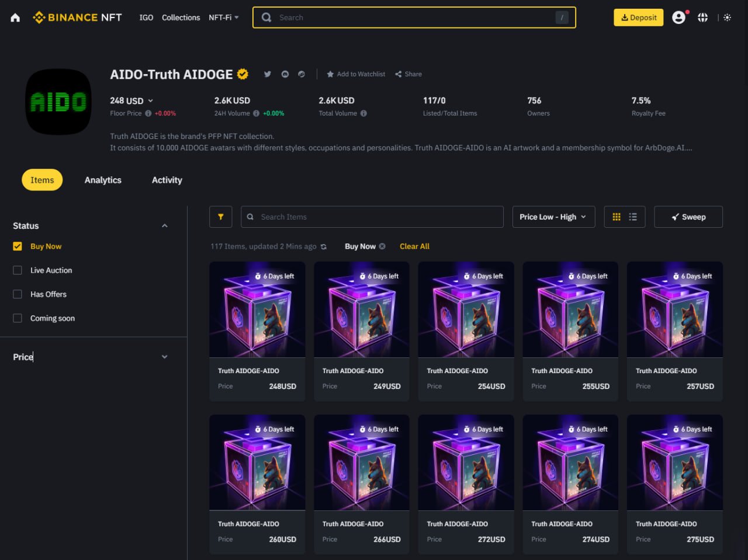This screenshot has height=560, width=748.
Task: Click Add to Watchlist
Action: point(356,74)
